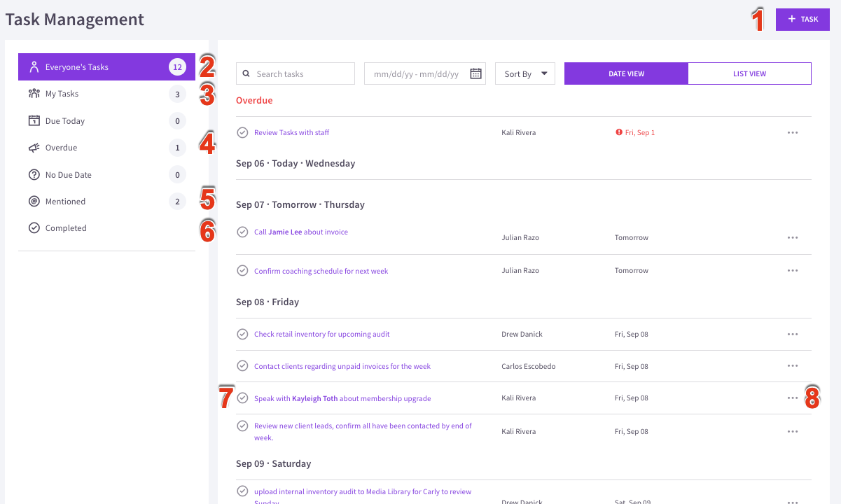Click My Tasks count badge 3
Viewport: 841px width, 504px height.
pyautogui.click(x=177, y=94)
